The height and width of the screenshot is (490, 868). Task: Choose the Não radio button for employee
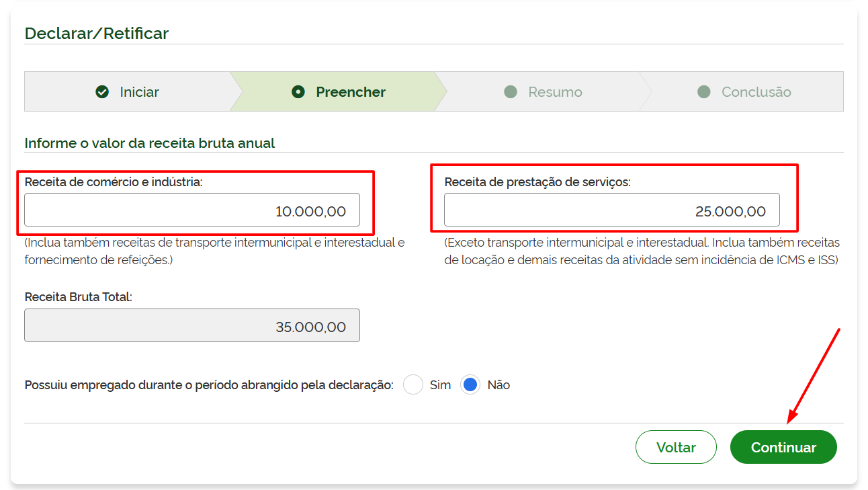[x=470, y=385]
